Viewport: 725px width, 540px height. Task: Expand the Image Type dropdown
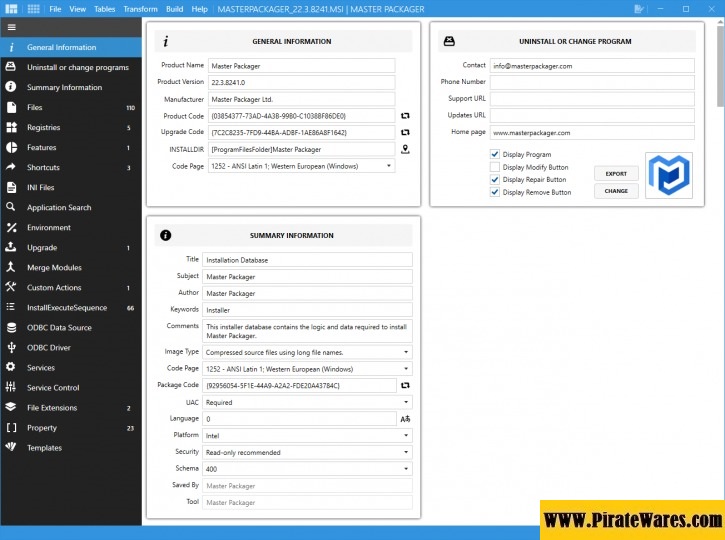click(x=307, y=352)
